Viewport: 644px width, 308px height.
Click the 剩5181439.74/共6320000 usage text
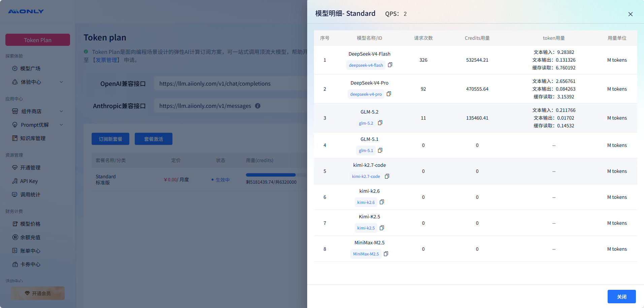click(x=271, y=182)
